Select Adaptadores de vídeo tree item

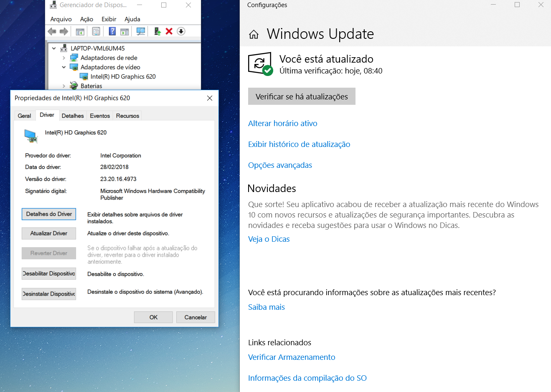click(110, 67)
